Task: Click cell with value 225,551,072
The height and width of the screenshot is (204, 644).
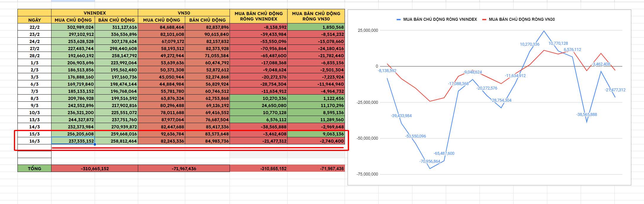Action: pos(116,112)
